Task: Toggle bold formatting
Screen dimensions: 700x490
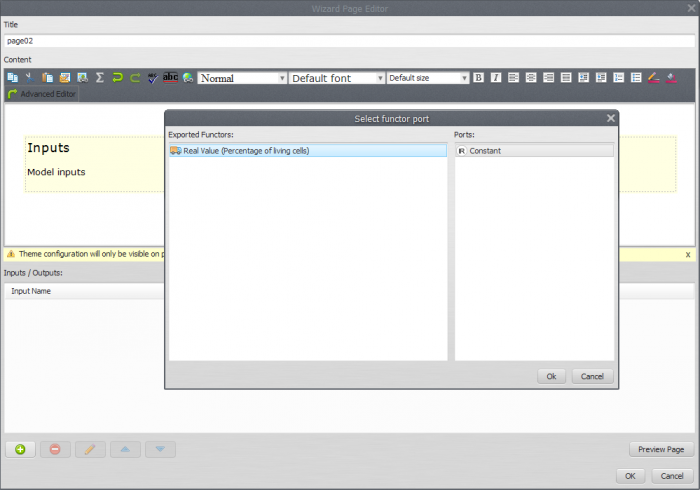Action: (478, 77)
